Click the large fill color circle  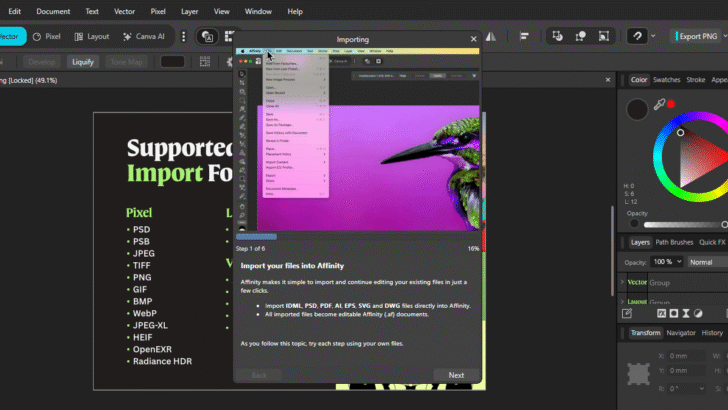[x=637, y=110]
